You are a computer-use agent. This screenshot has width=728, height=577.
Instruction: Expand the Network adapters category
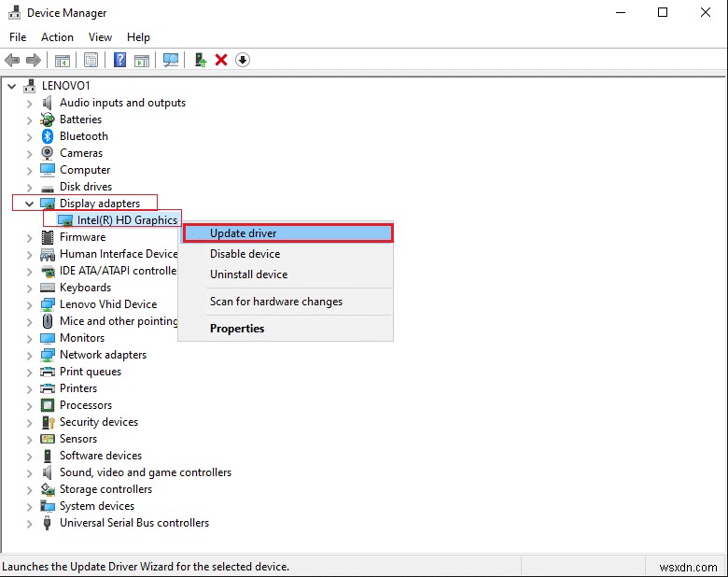pos(29,356)
